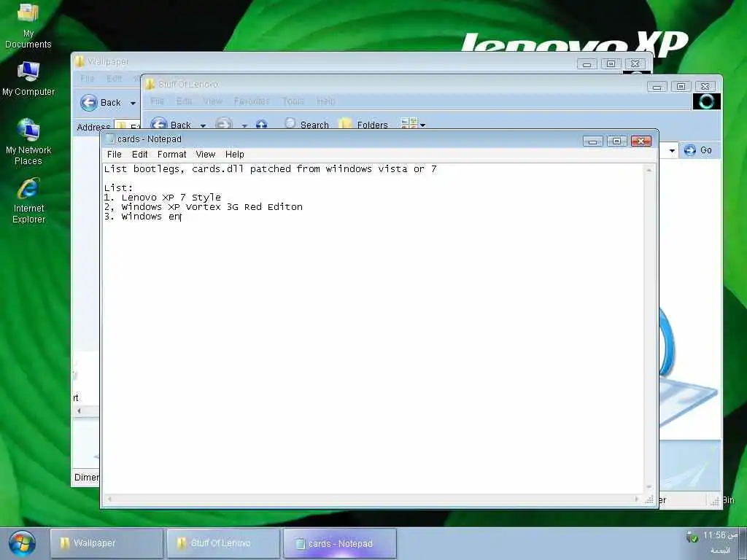The height and width of the screenshot is (560, 747).
Task: Click Up folder icon in Stuff Of Lenovo
Action: pos(261,125)
